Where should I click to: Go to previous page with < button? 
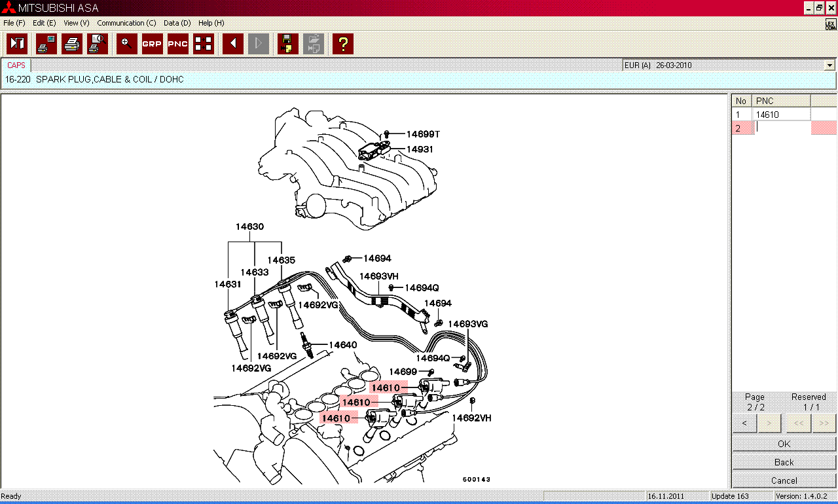[x=744, y=423]
